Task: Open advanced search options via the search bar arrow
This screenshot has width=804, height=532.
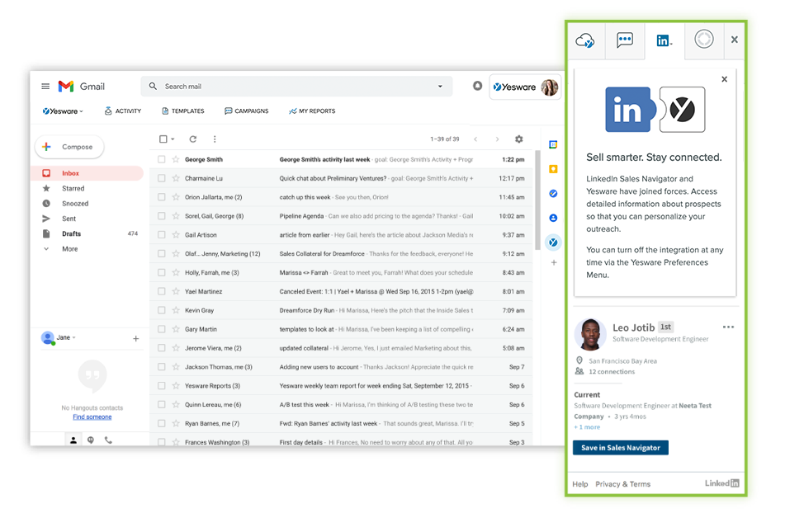Action: (438, 86)
